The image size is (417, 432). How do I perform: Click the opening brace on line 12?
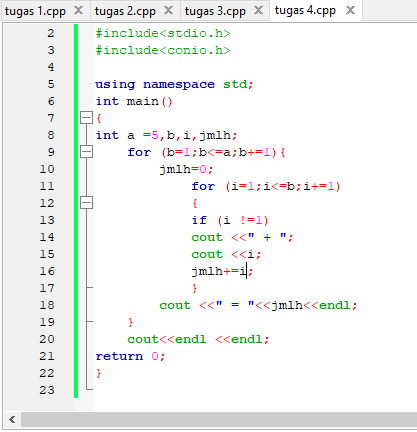[x=195, y=203]
